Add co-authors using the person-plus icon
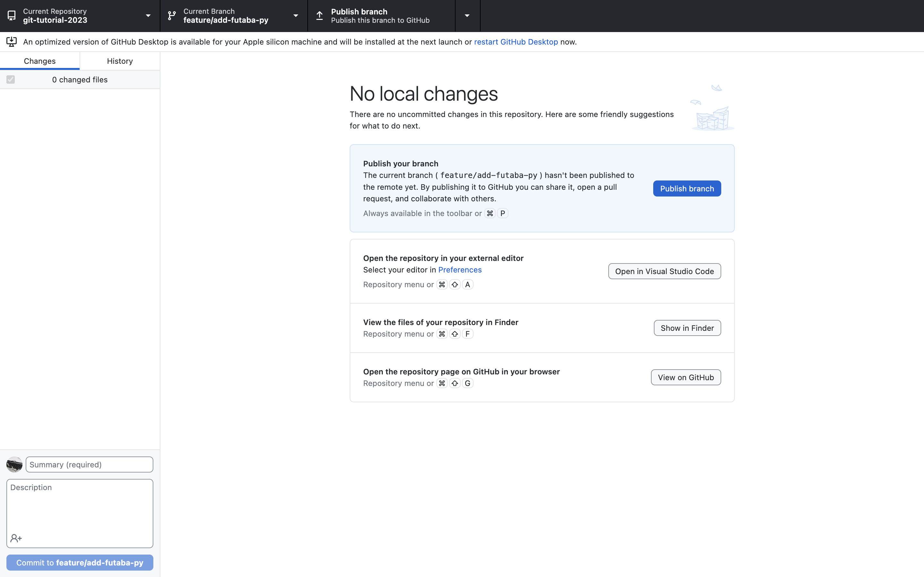 tap(16, 538)
